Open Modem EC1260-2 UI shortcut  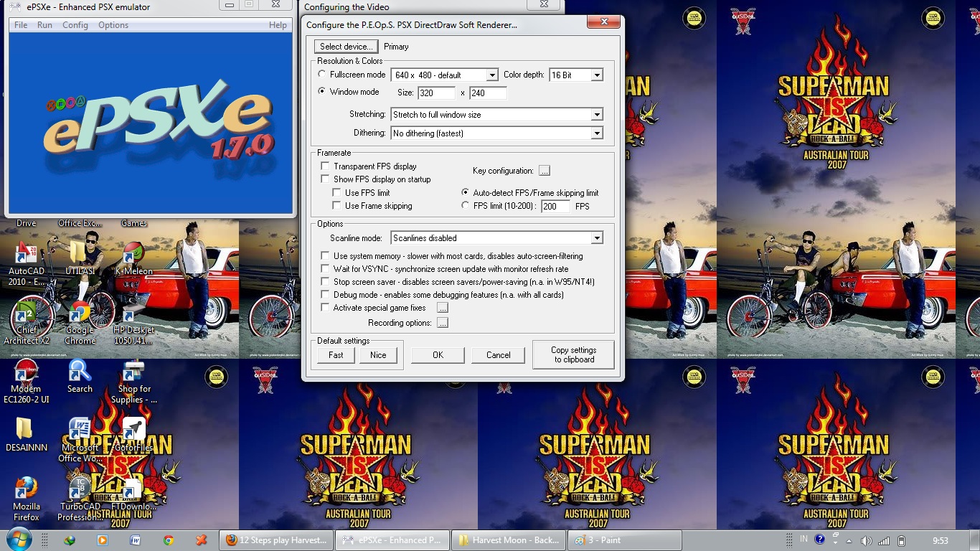(x=27, y=382)
